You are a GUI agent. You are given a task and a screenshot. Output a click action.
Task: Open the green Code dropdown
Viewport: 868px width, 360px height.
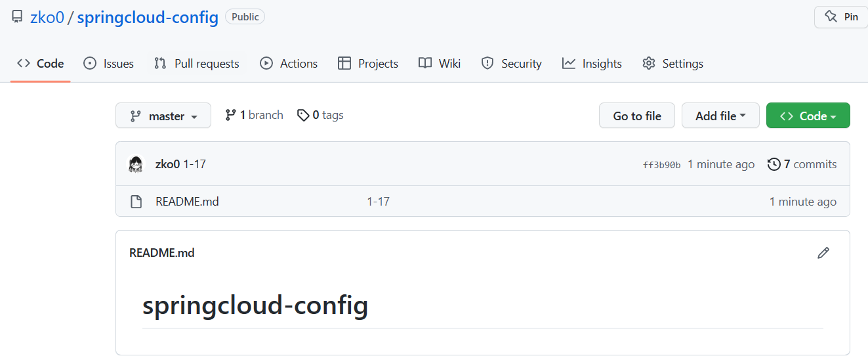point(808,116)
